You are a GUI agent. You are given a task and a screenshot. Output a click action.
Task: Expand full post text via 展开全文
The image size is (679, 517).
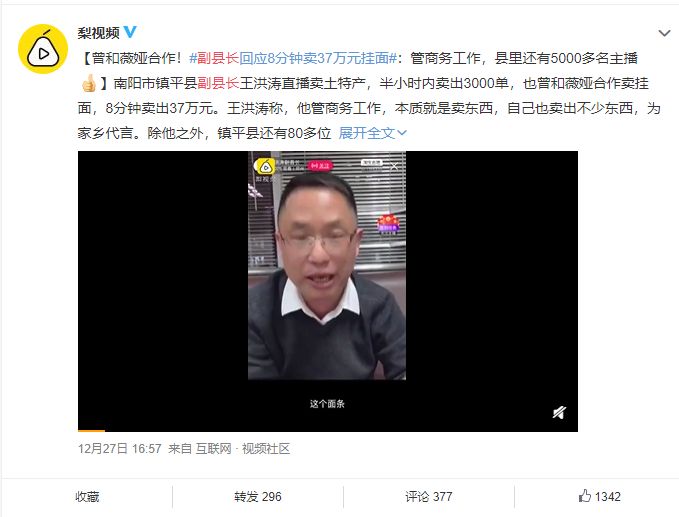click(372, 133)
